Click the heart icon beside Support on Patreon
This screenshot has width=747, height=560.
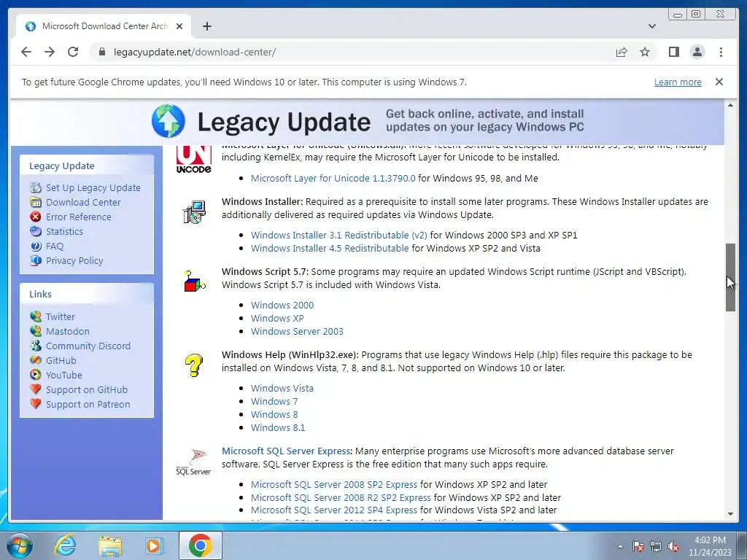pyautogui.click(x=36, y=404)
